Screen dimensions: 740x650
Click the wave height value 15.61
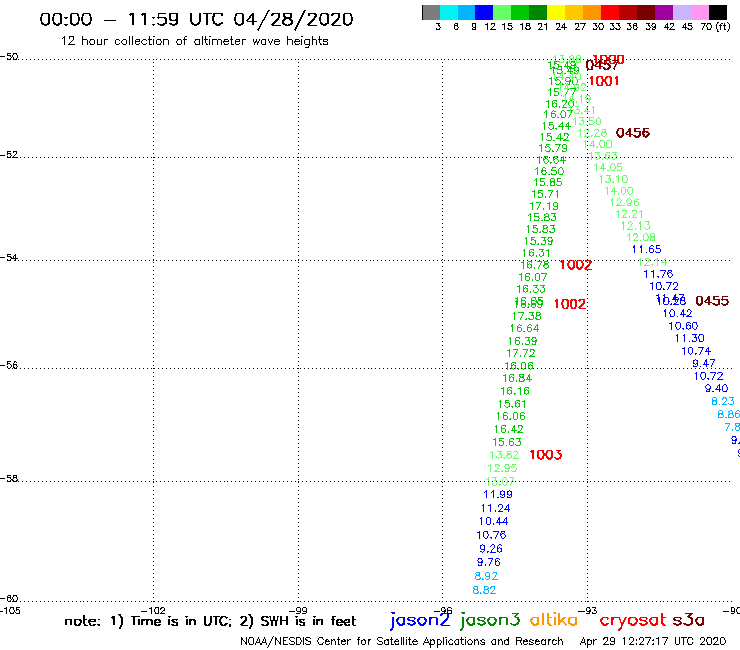pos(512,404)
